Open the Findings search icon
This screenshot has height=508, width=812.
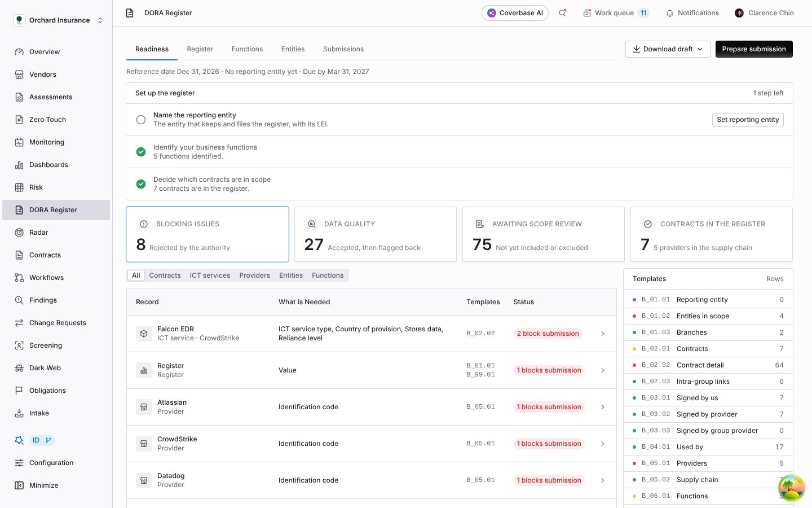[x=19, y=300]
